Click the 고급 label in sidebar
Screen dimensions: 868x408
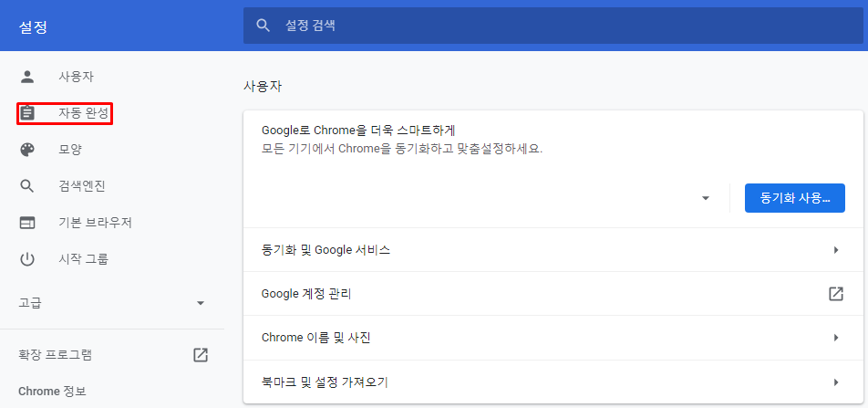[x=30, y=303]
